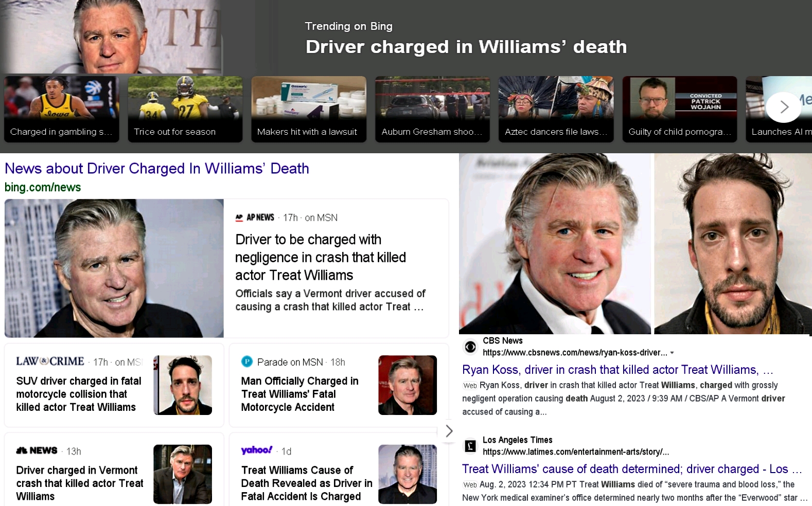The height and width of the screenshot is (506, 812).
Task: Click the NBC News source logo
Action: click(x=37, y=450)
